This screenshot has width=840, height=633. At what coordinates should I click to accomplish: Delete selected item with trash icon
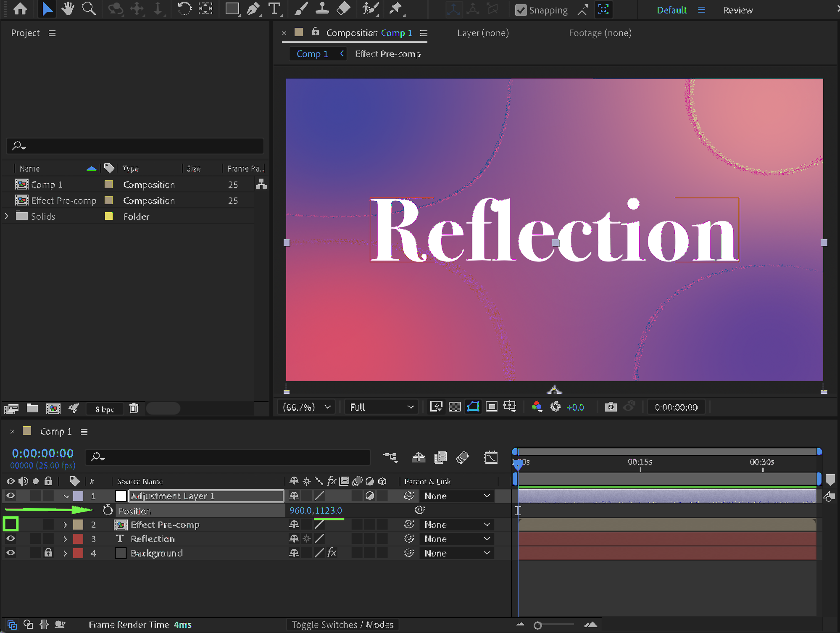click(x=134, y=408)
